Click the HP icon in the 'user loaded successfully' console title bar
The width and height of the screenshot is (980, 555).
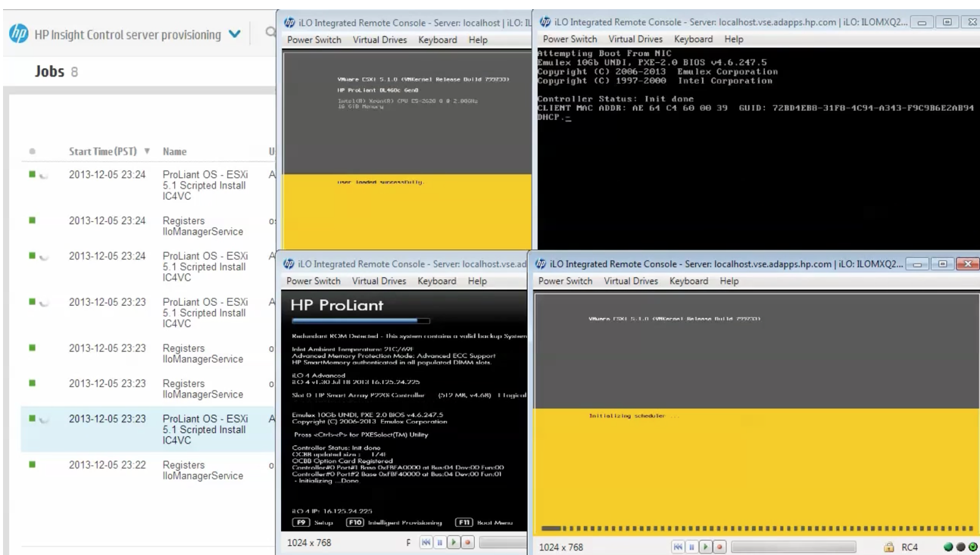pos(290,23)
